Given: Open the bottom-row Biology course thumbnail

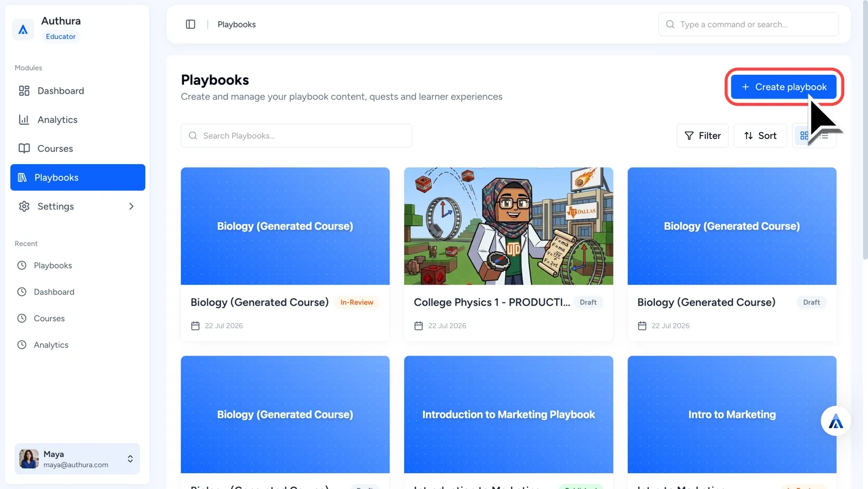Looking at the screenshot, I should tap(285, 415).
